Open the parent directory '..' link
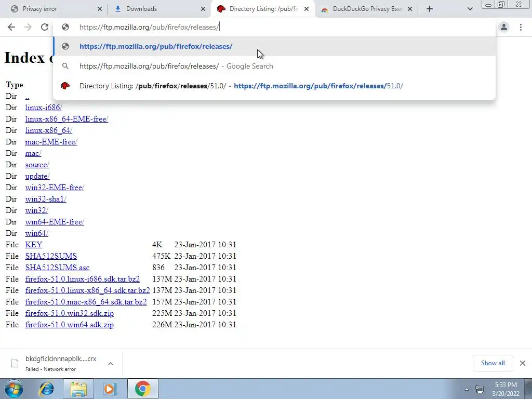 27,96
